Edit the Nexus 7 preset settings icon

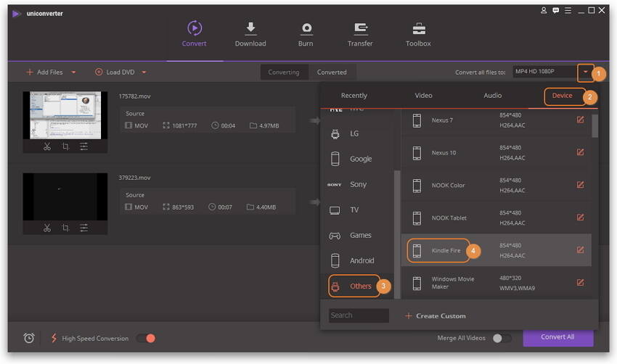pos(580,120)
